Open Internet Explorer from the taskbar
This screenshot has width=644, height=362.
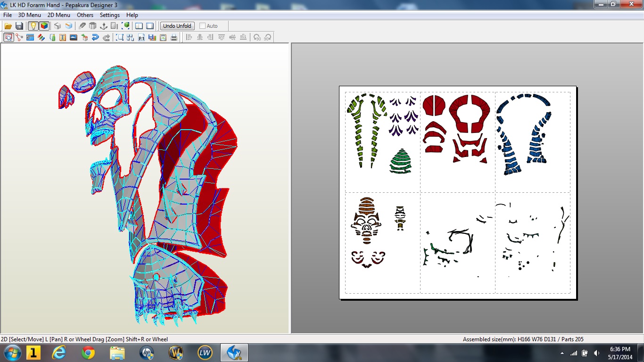[60, 353]
